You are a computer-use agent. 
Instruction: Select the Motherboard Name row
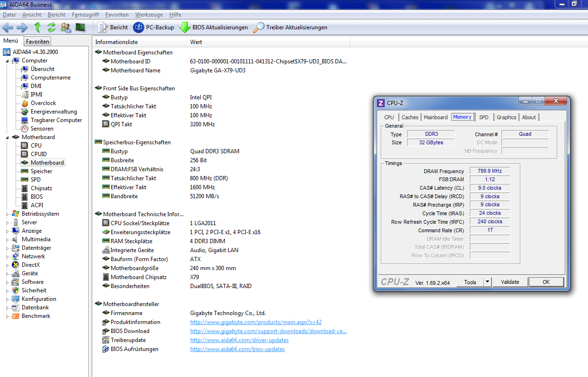(x=221, y=70)
